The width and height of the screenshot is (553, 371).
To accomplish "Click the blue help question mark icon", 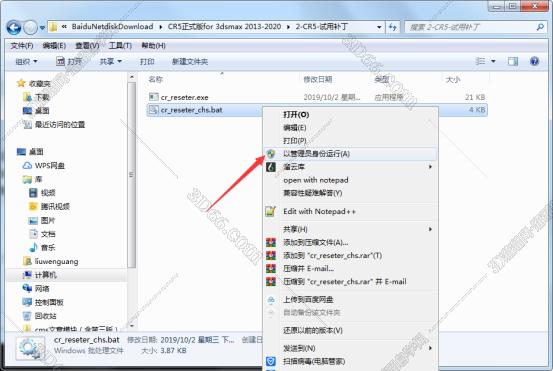I will coord(534,61).
